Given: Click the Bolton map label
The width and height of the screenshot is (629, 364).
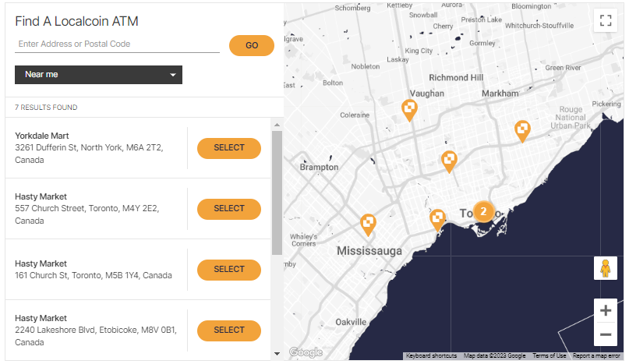Looking at the screenshot, I should coord(333,83).
